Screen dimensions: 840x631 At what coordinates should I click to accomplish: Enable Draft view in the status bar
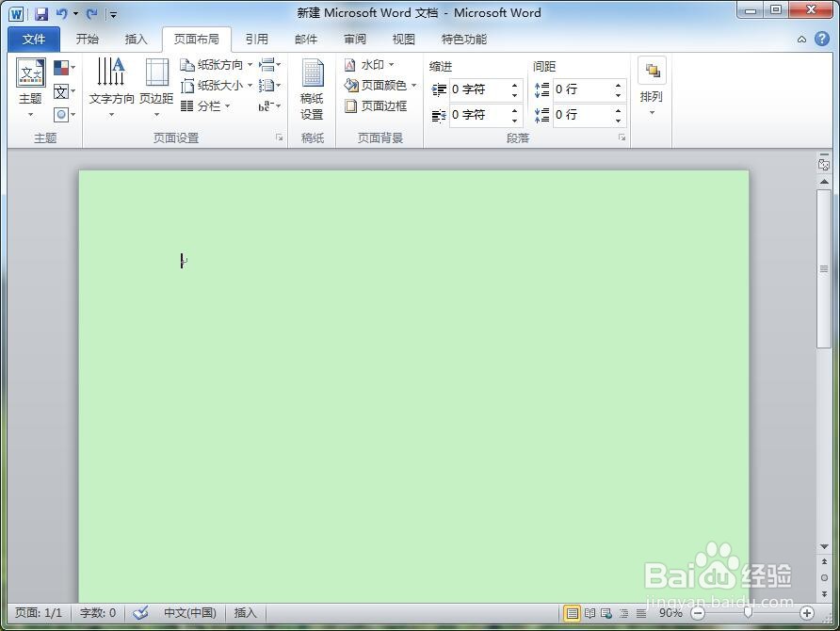pyautogui.click(x=641, y=613)
